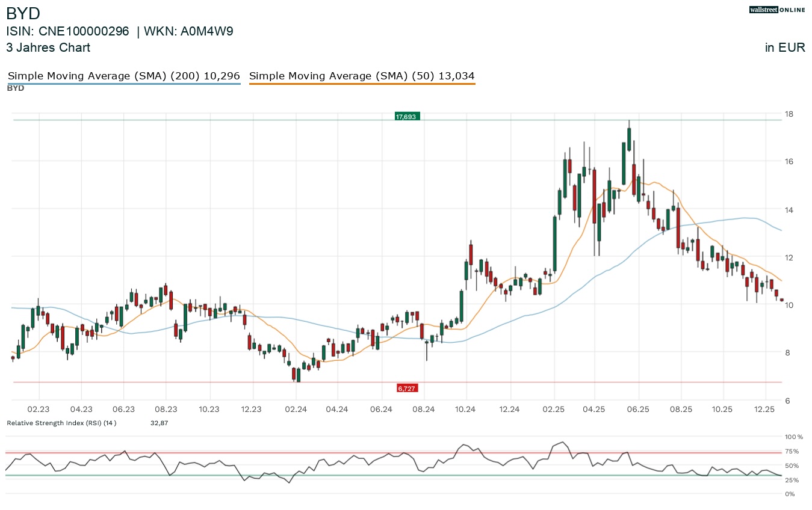This screenshot has width=812, height=510.
Task: Click the '3 Jahres Chart' heading
Action: pos(48,48)
